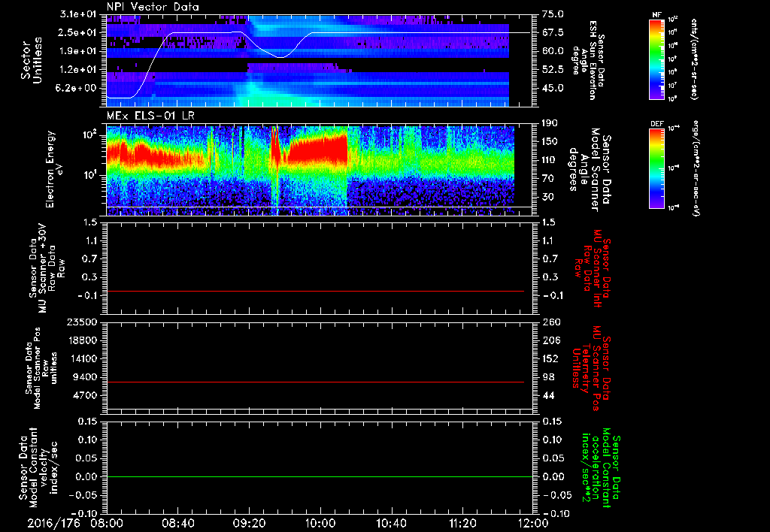Click the 09:20 time axis label
770x532 pixels.
249,523
